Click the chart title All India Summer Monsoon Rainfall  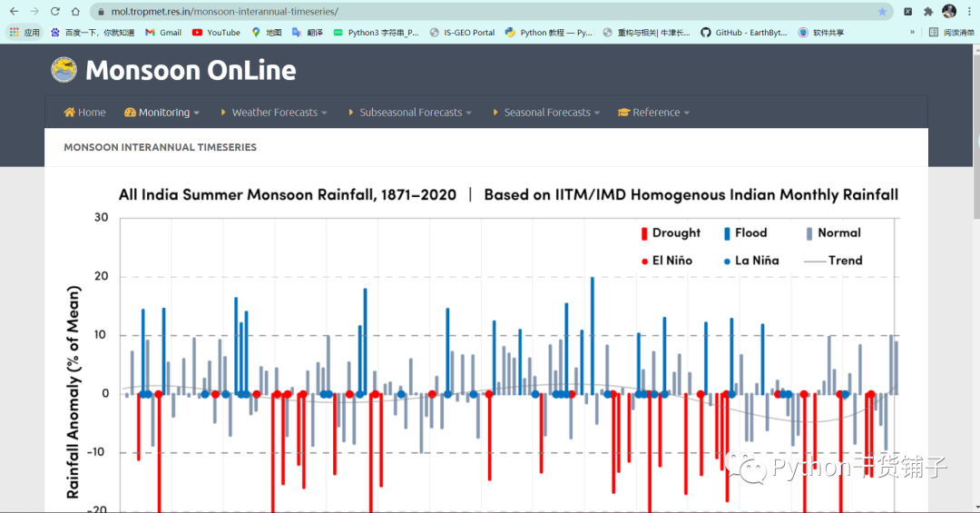click(288, 195)
